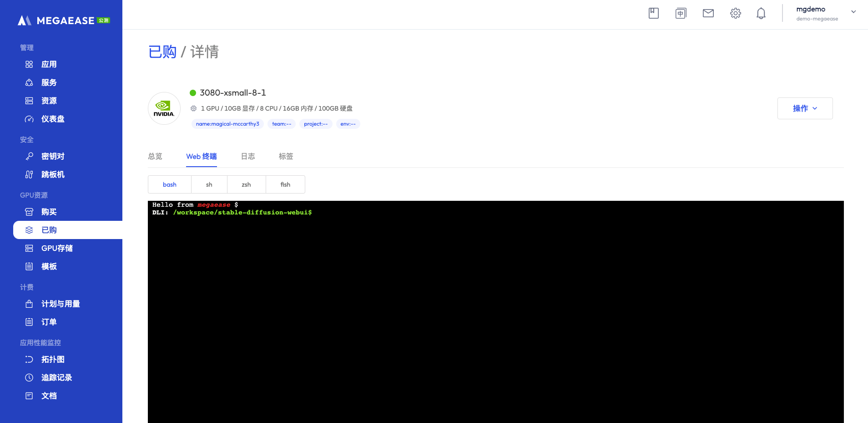Click the bookmark icon in top bar

click(x=653, y=14)
